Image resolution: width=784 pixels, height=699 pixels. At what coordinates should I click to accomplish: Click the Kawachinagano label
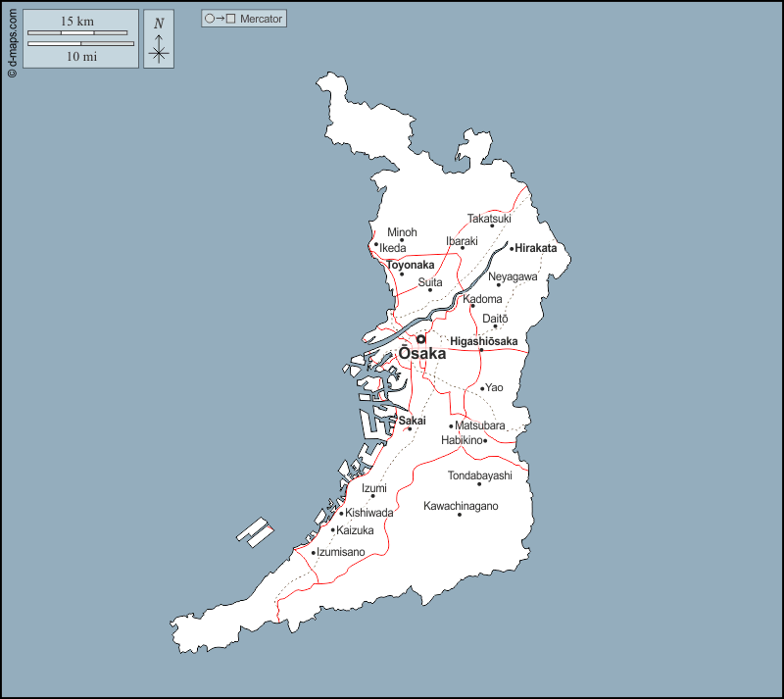pyautogui.click(x=461, y=506)
